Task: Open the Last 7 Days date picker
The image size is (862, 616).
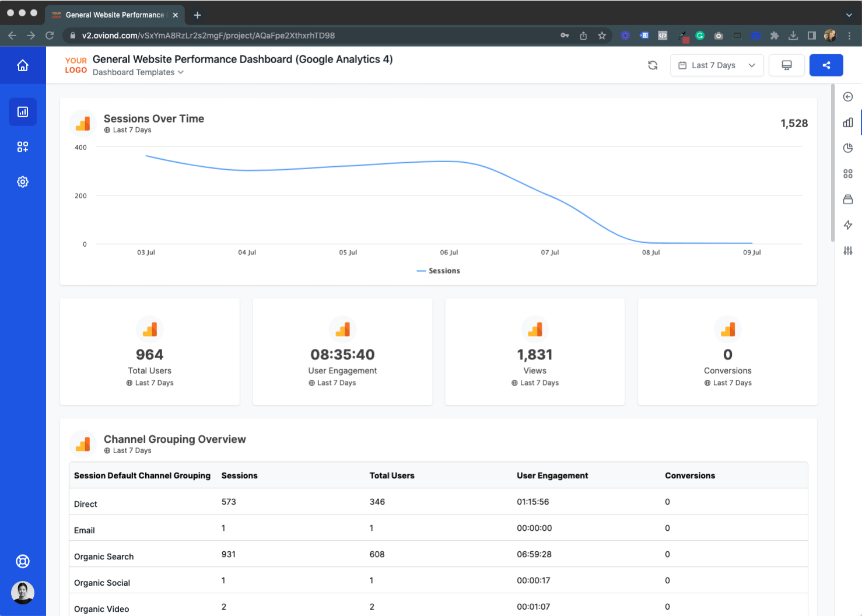Action: (716, 65)
